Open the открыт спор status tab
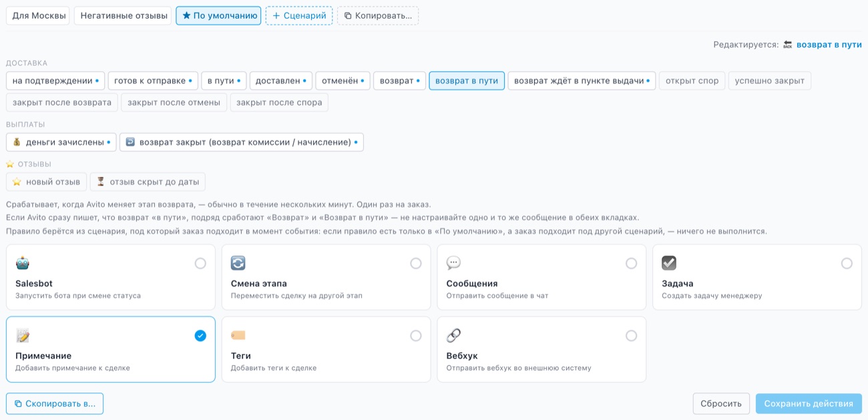The image size is (868, 420). pos(692,81)
